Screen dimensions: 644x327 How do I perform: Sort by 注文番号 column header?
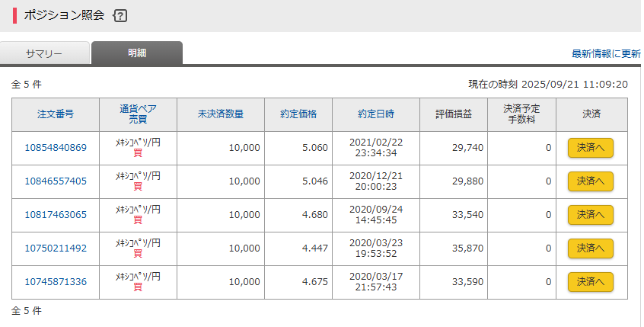click(56, 114)
